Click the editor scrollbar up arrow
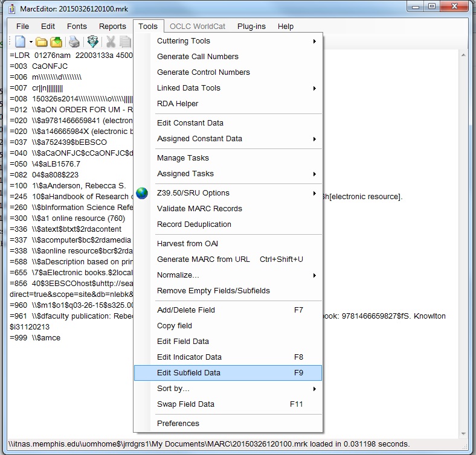The height and width of the screenshot is (455, 476). coord(463,55)
